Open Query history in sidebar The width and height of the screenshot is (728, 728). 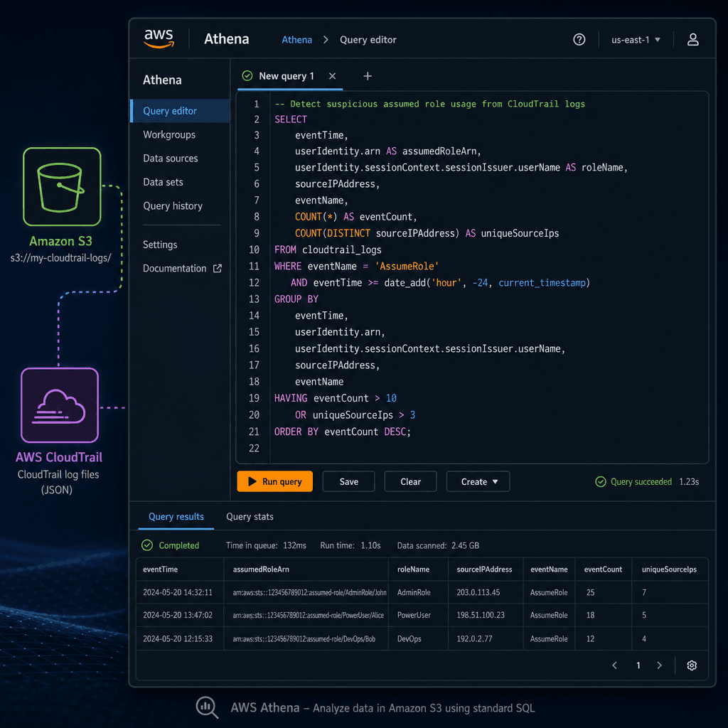173,205
